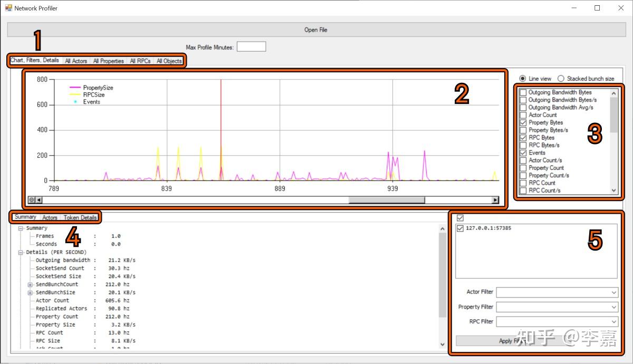Click the Max Profile Minutes input field
Viewport: 633px width, 364px height.
click(x=252, y=47)
